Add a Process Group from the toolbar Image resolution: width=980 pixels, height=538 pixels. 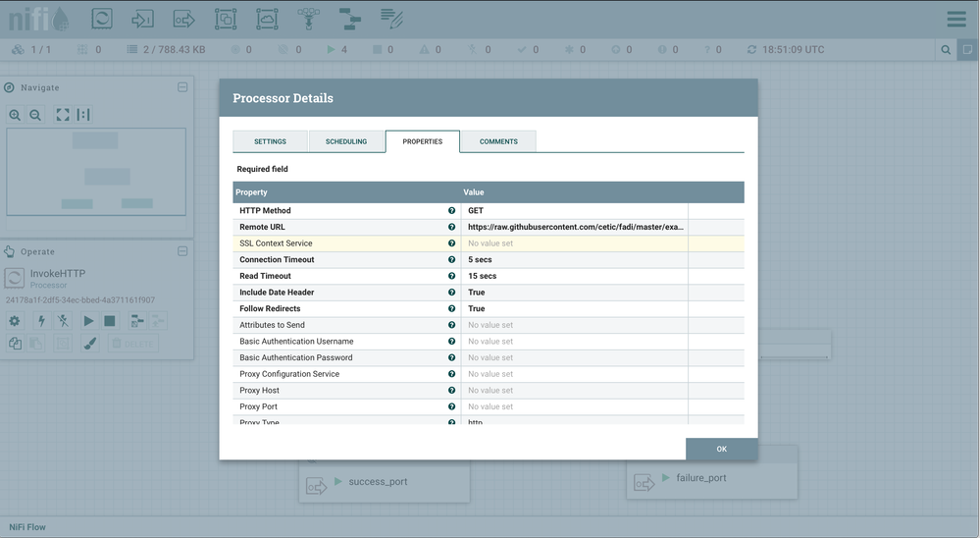tap(226, 19)
